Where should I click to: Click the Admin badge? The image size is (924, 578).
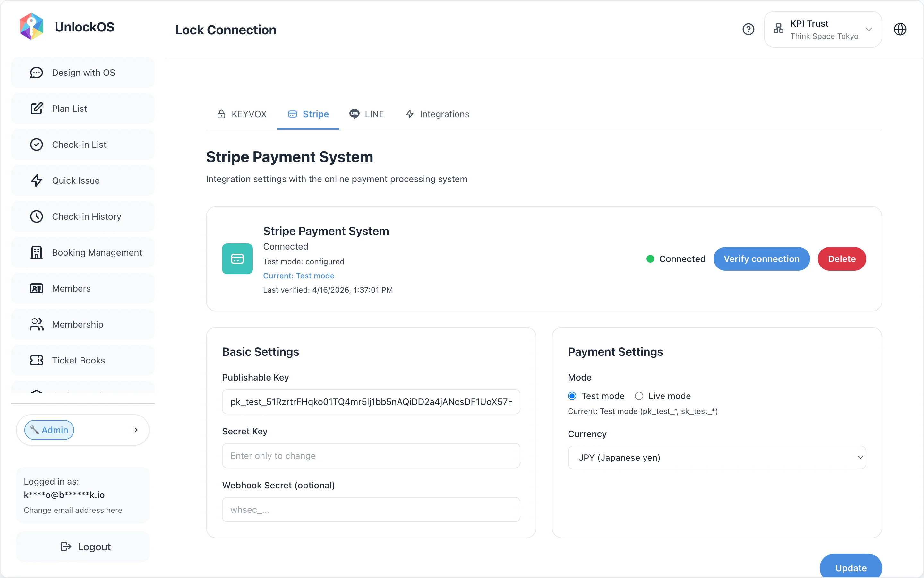click(49, 430)
